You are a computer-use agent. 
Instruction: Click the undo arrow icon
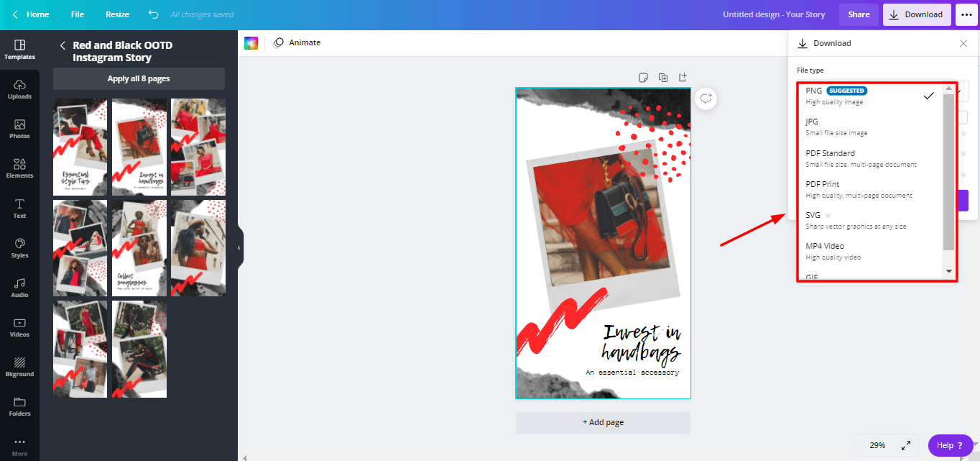coord(153,14)
